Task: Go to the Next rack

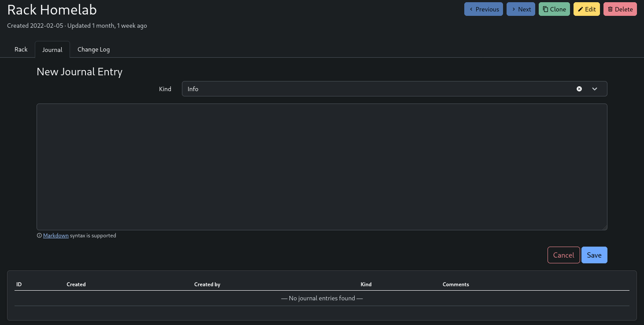Action: click(x=520, y=9)
